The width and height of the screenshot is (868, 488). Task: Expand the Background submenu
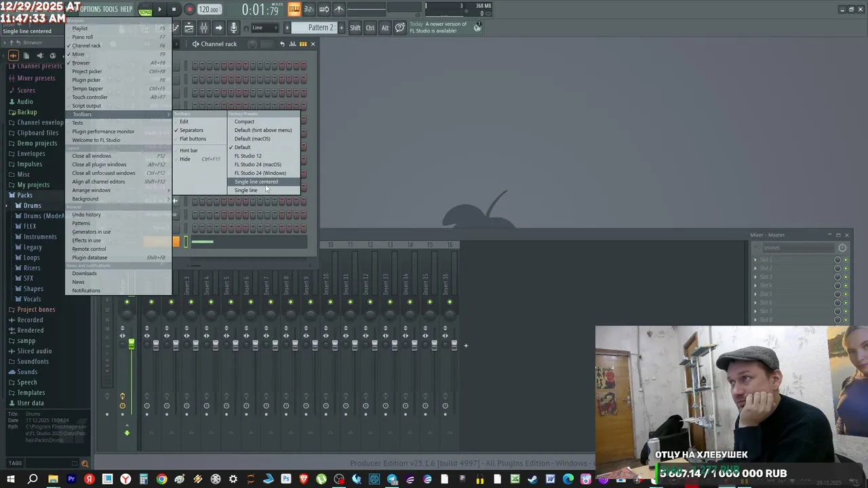[118, 199]
